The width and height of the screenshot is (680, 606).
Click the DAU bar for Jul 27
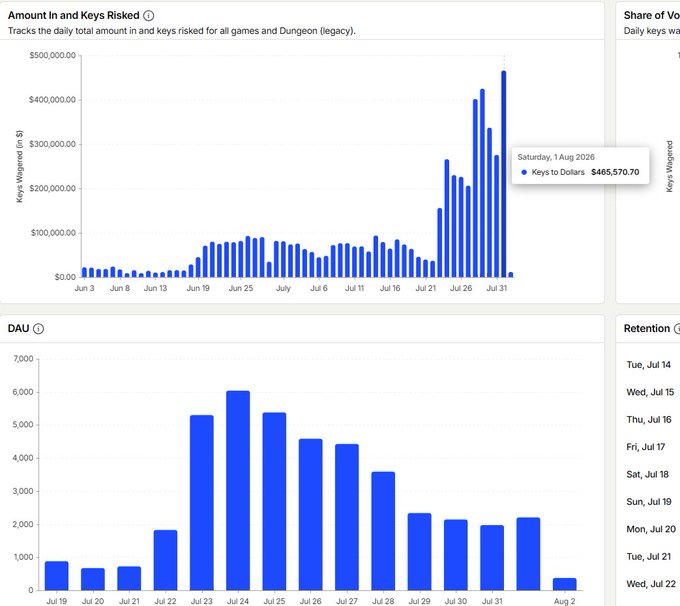(x=347, y=517)
